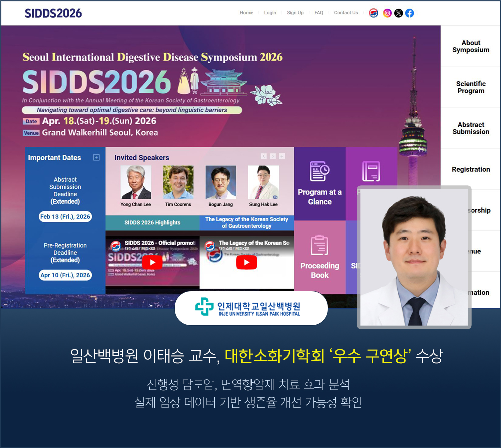Open Program at a Glance tile

coord(320,183)
